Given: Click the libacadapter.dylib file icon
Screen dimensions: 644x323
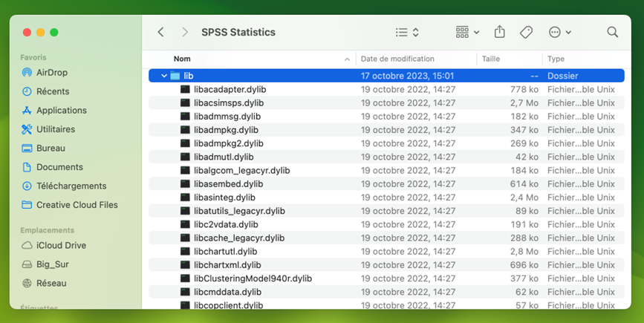Looking at the screenshot, I should 186,90.
